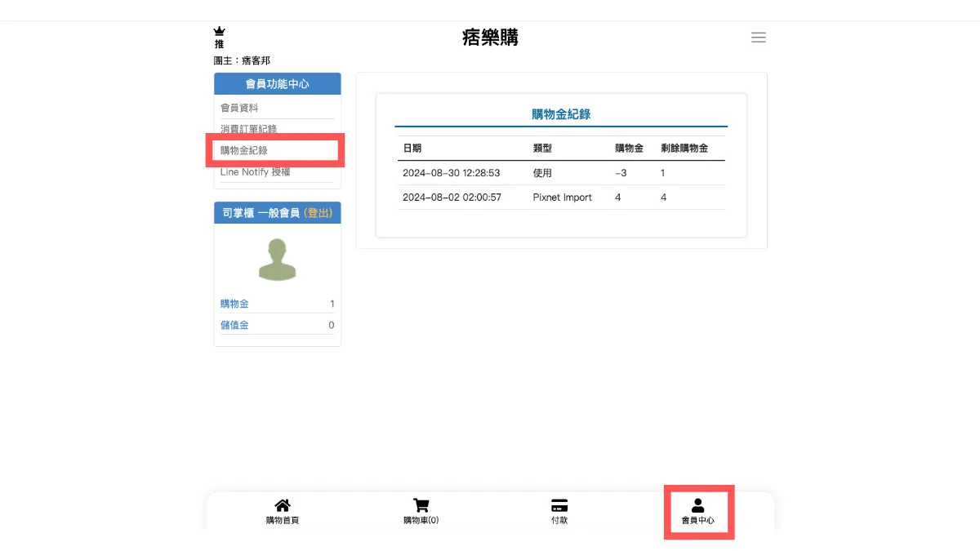Image resolution: width=980 pixels, height=551 pixels.
Task: Select 購物金紀錄 in sidebar
Action: click(244, 150)
